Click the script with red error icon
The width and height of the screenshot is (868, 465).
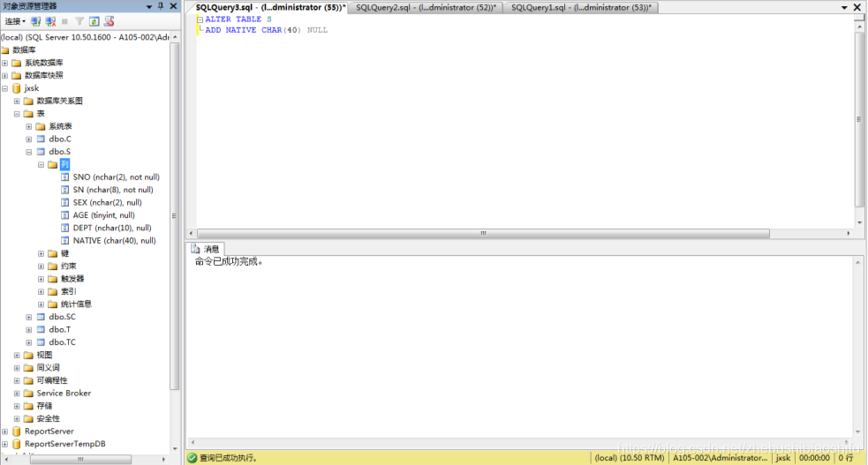pos(109,21)
